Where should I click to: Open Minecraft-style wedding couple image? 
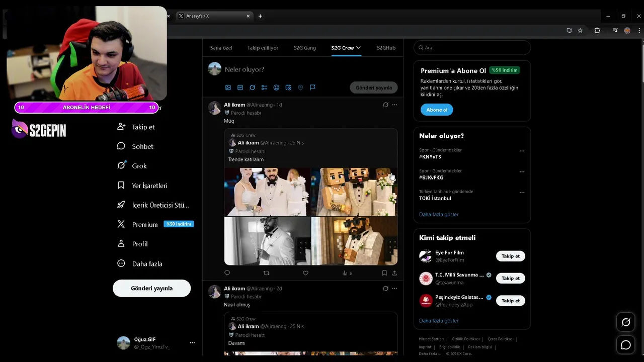pos(354,192)
